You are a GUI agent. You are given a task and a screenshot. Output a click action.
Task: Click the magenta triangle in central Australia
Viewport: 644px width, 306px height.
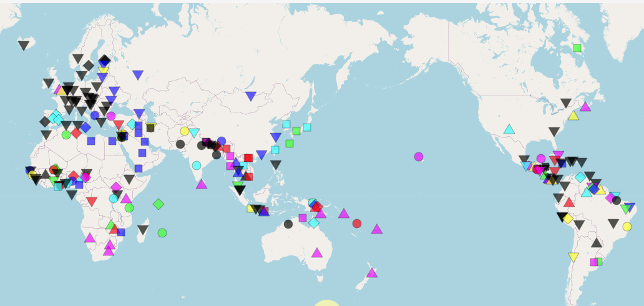317,252
